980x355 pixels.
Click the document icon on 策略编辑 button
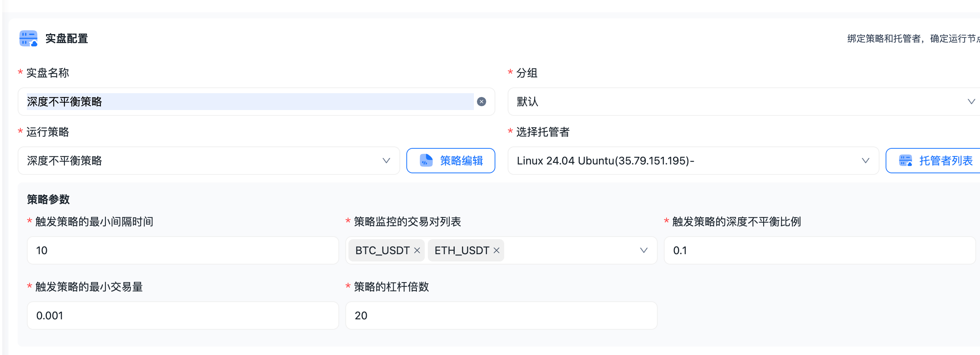click(427, 161)
